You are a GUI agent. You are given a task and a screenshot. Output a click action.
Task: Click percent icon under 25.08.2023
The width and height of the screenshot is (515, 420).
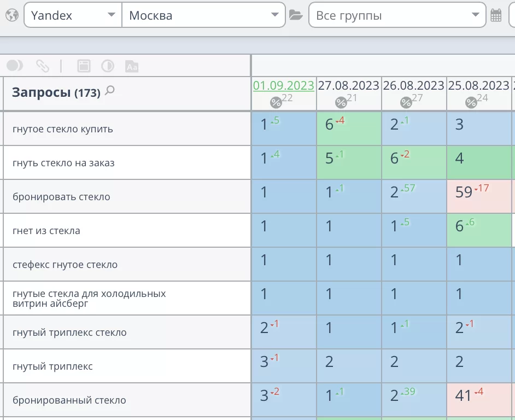click(471, 102)
